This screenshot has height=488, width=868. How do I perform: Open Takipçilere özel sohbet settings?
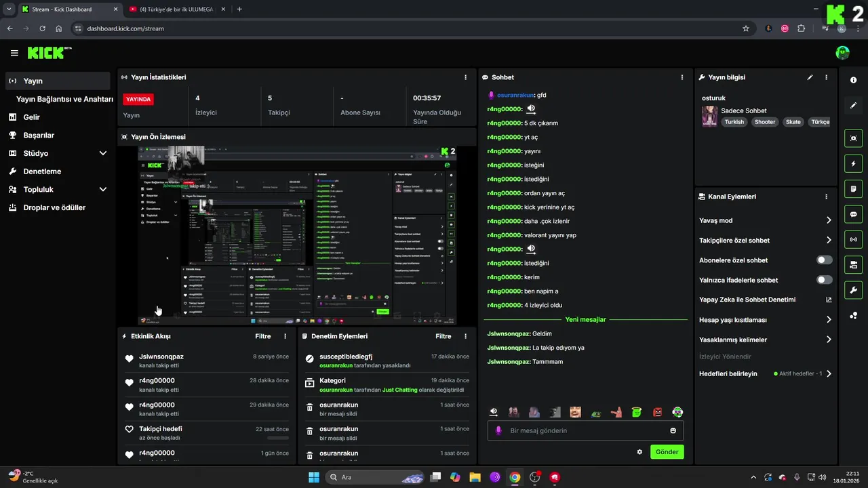(766, 240)
